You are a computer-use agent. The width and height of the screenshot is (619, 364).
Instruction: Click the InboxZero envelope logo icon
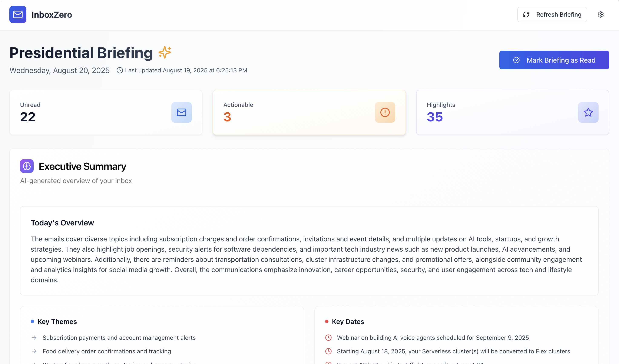17,14
